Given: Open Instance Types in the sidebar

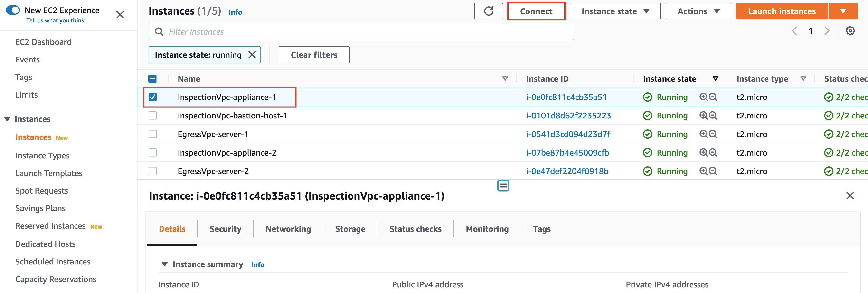Looking at the screenshot, I should tap(42, 156).
